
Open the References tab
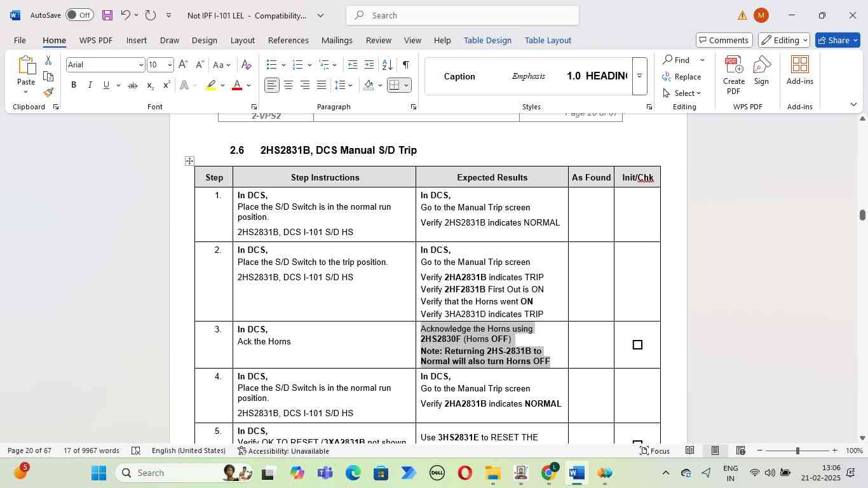click(x=288, y=40)
